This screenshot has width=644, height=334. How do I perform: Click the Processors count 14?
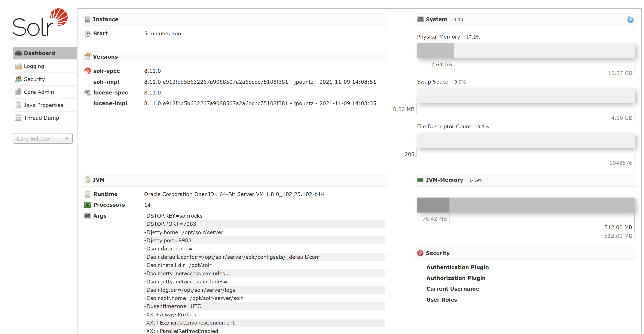[x=147, y=205]
